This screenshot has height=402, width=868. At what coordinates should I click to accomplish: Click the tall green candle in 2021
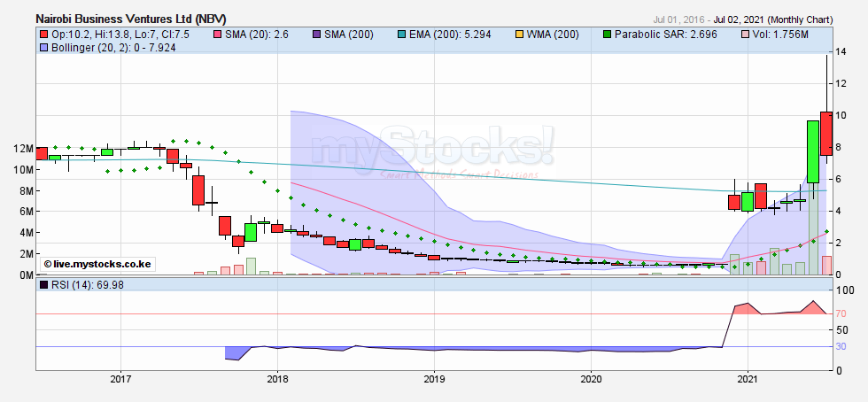tap(812, 151)
